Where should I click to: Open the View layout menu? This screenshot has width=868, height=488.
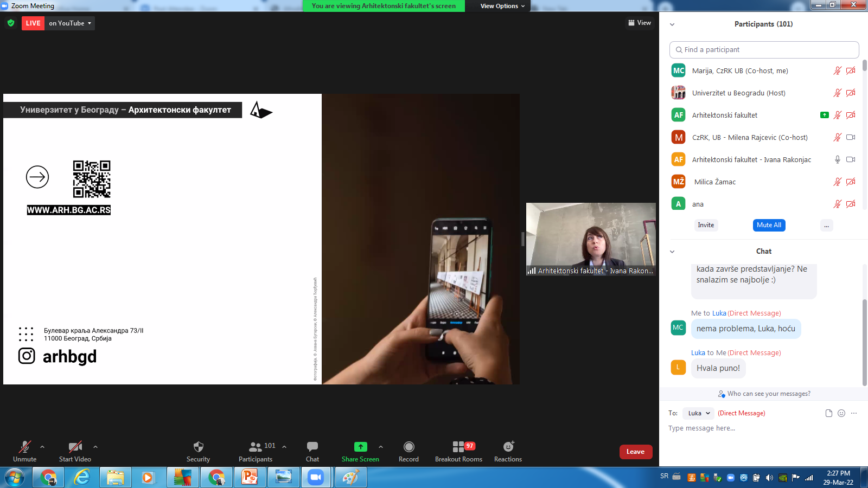pos(640,23)
